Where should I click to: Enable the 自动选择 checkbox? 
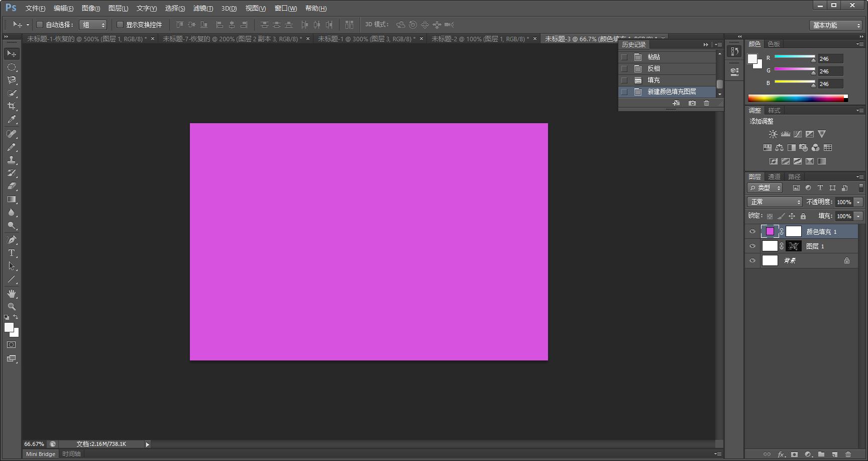40,25
